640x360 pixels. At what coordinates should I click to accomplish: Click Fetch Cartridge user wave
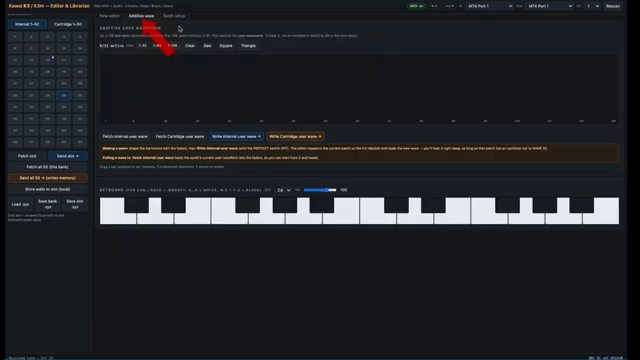tap(180, 136)
